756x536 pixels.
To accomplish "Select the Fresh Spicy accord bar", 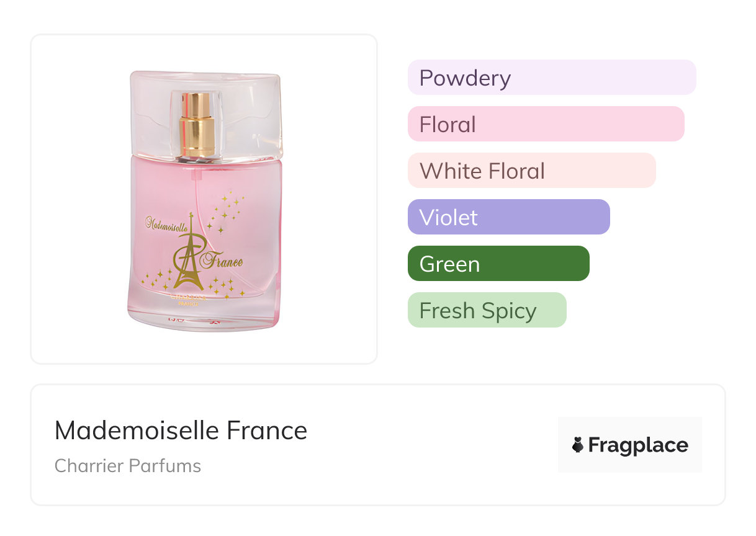I will [487, 310].
